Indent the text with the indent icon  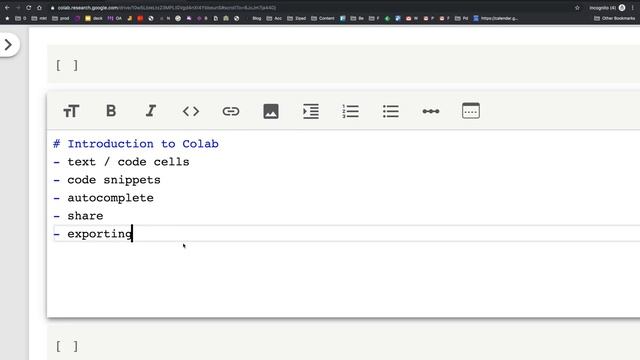pos(311,111)
